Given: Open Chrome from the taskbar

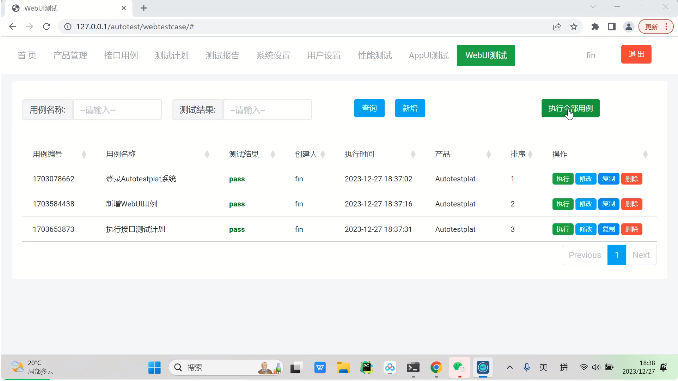Looking at the screenshot, I should [436, 368].
